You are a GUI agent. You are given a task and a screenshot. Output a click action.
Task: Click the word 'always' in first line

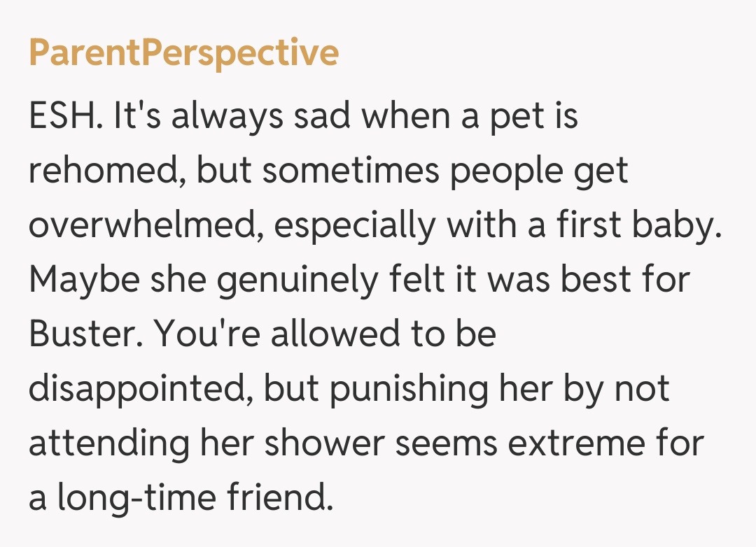pyautogui.click(x=227, y=115)
